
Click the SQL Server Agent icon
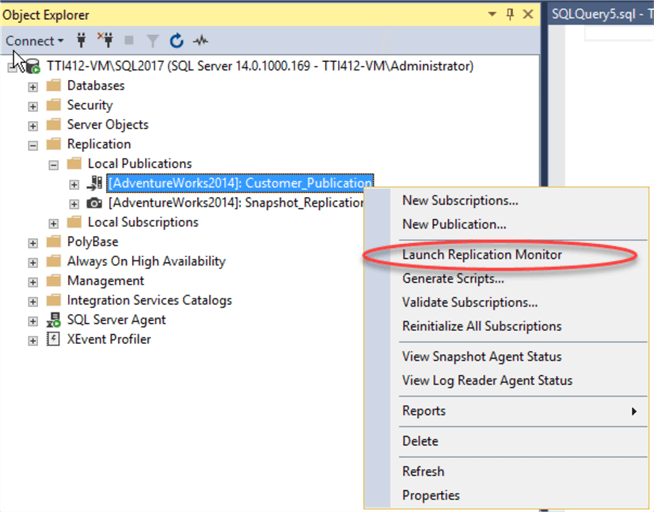click(x=53, y=319)
